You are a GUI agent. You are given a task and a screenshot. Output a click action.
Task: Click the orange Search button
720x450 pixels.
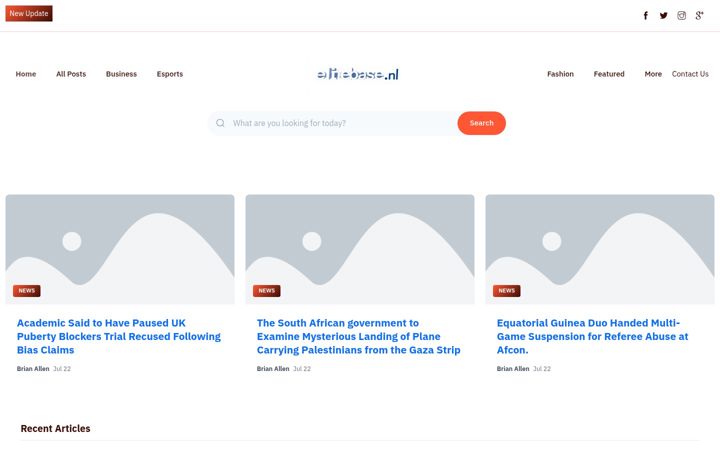481,123
